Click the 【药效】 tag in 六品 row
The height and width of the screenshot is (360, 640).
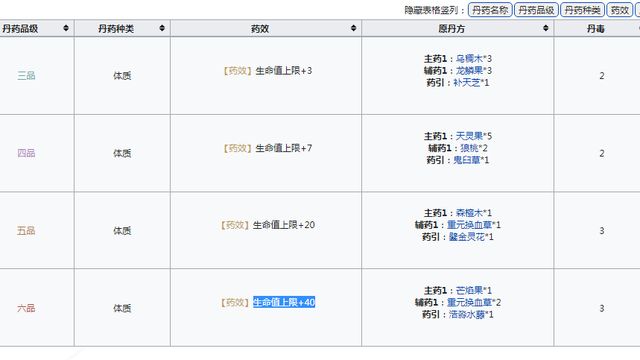coord(235,302)
